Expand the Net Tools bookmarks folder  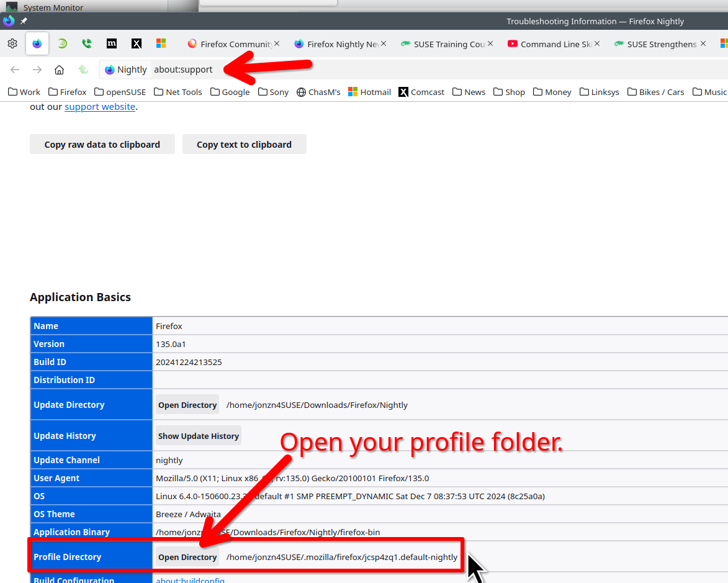178,92
